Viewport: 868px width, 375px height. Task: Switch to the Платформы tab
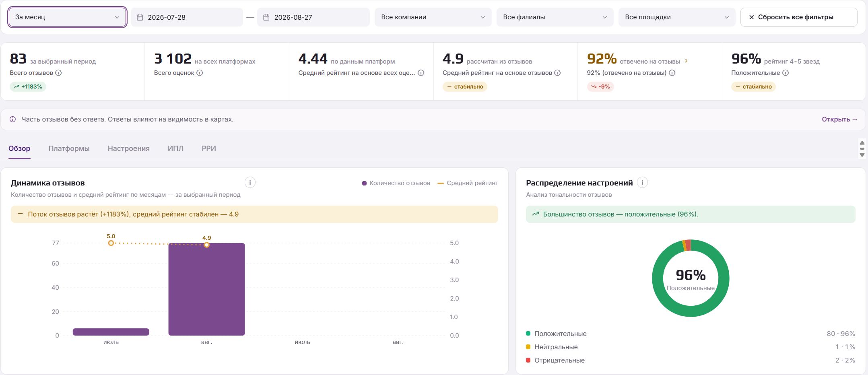coord(69,148)
